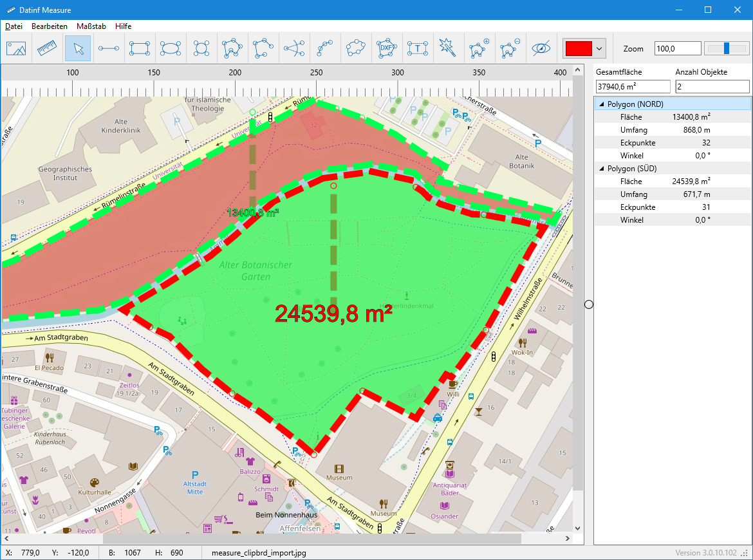Open the Hilfe menu

pos(123,26)
